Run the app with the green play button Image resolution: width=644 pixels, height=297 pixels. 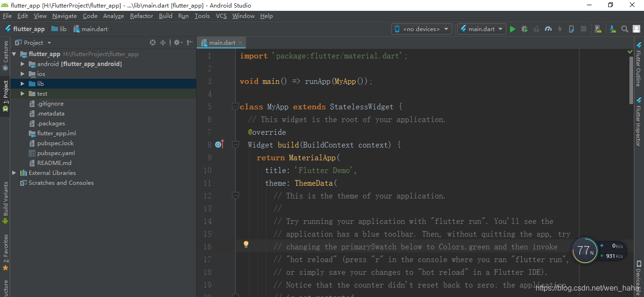tap(512, 29)
